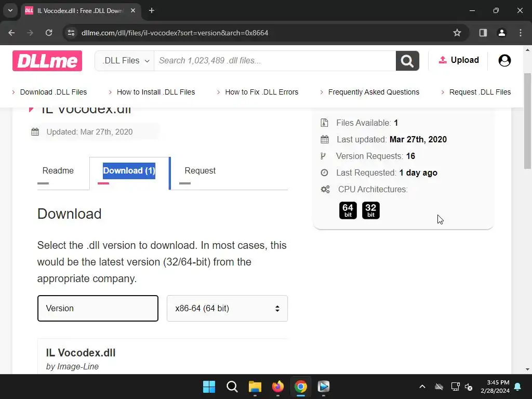Image resolution: width=532 pixels, height=399 pixels.
Task: Click Chrome icon in taskbar
Action: 301,387
